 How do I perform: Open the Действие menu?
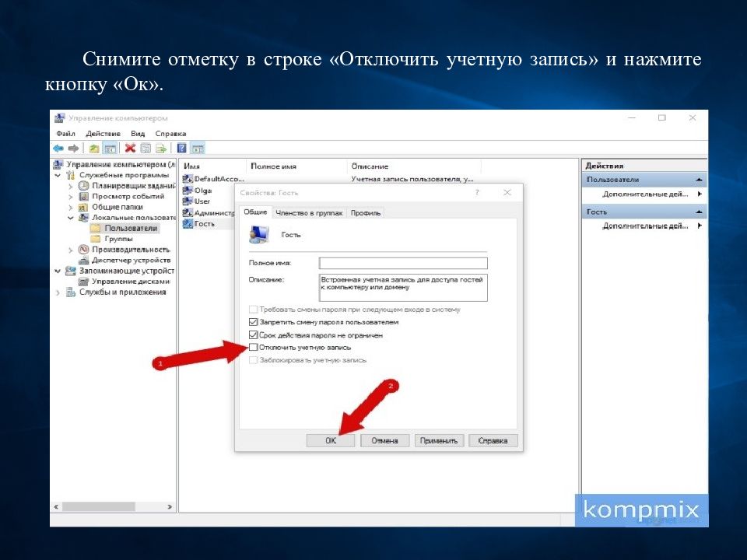(x=103, y=133)
